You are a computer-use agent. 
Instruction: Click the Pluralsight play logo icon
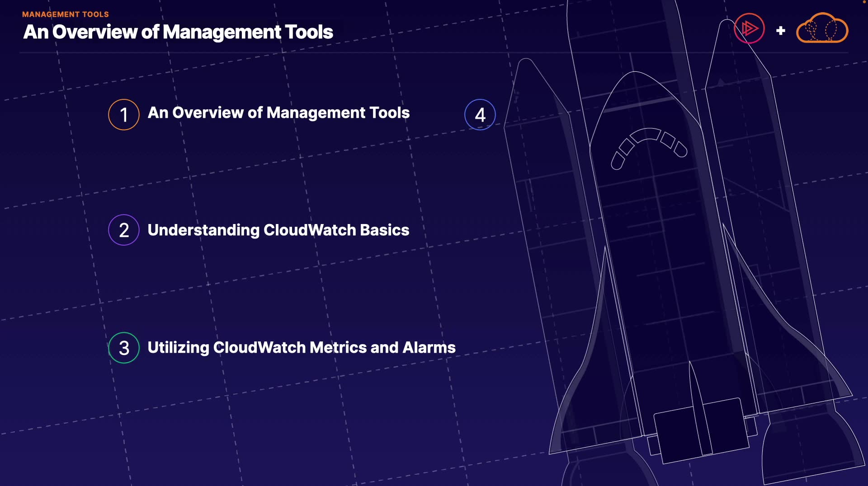749,28
